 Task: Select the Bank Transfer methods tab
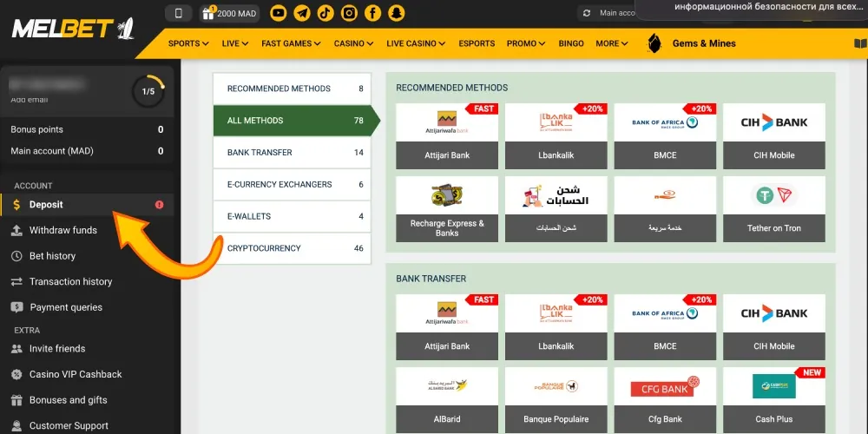(292, 153)
